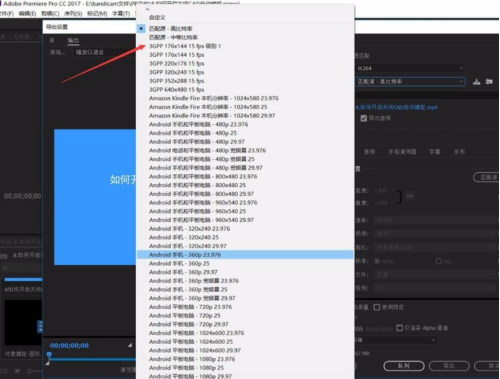Select the highlighted Android 手机 360p 23.976 preset
The width and height of the screenshot is (500, 379).
[245, 255]
